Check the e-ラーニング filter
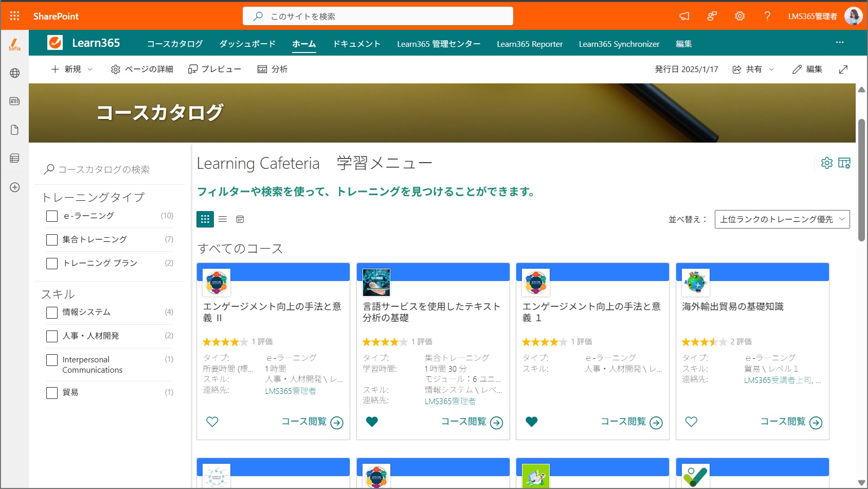The width and height of the screenshot is (868, 489). (52, 216)
